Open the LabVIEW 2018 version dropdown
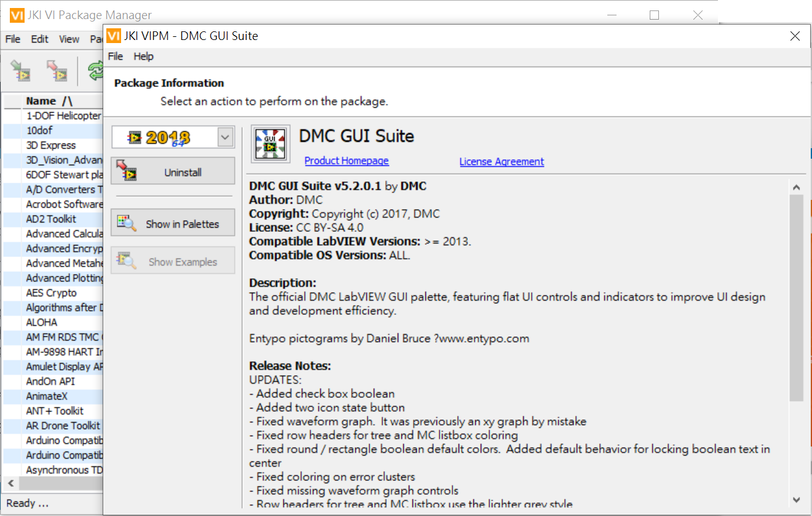This screenshot has height=516, width=812. [225, 138]
